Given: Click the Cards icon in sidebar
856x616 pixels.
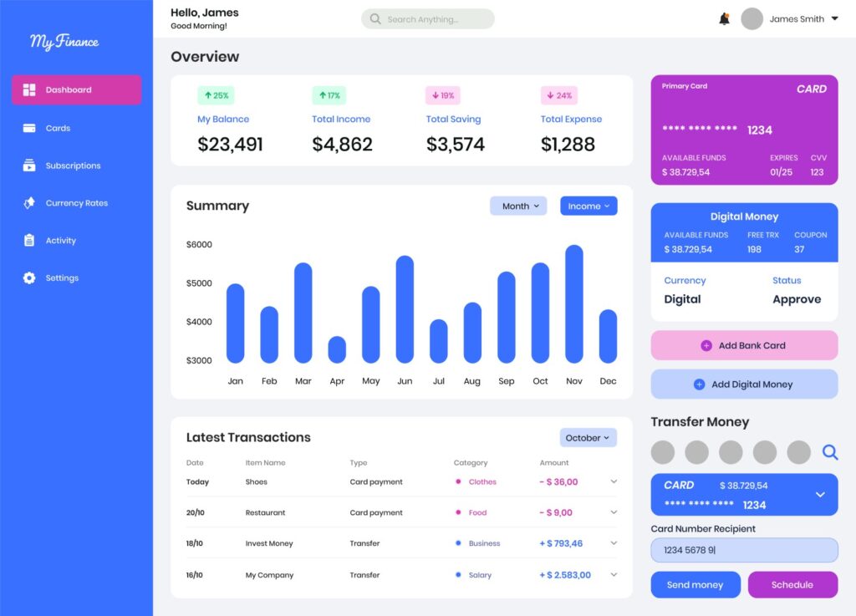Looking at the screenshot, I should (x=29, y=128).
